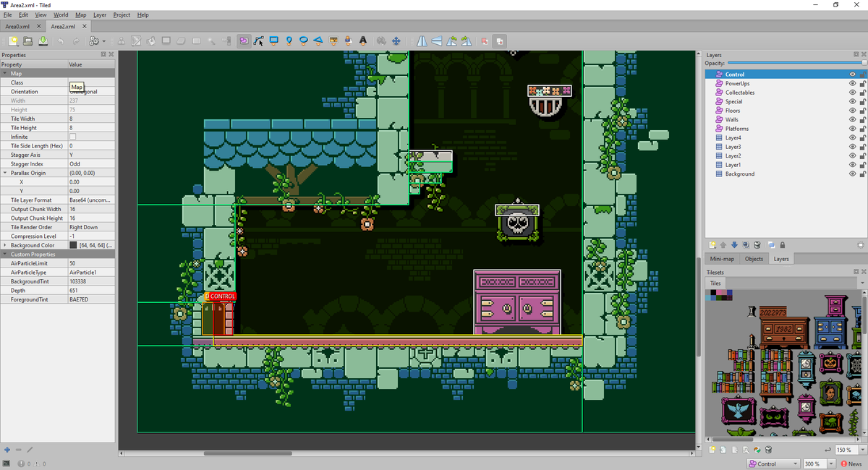Flip selection vertically
This screenshot has height=470, width=868.
coord(437,40)
